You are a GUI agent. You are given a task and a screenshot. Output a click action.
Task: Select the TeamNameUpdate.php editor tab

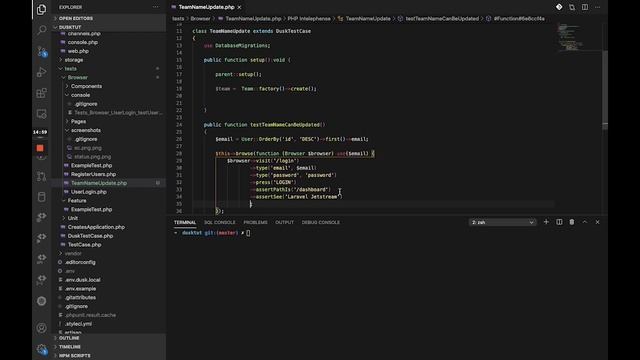coord(207,7)
